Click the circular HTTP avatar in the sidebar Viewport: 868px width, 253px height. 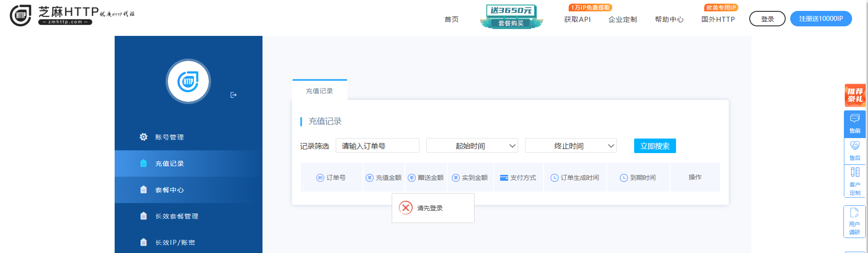click(x=188, y=81)
